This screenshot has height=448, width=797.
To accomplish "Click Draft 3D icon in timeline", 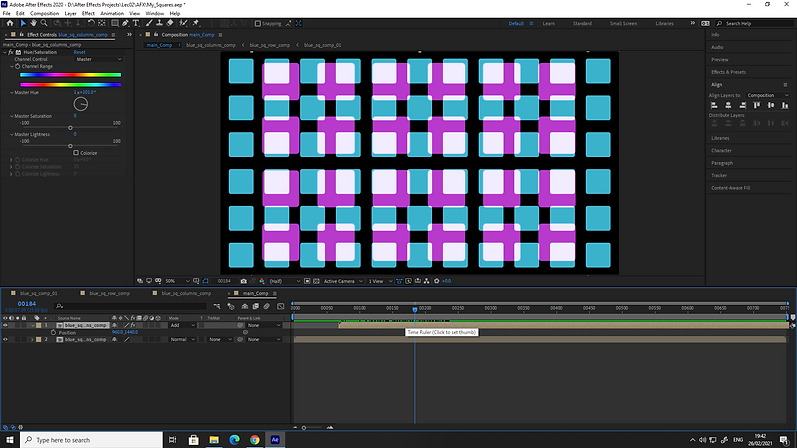I will coord(231,306).
